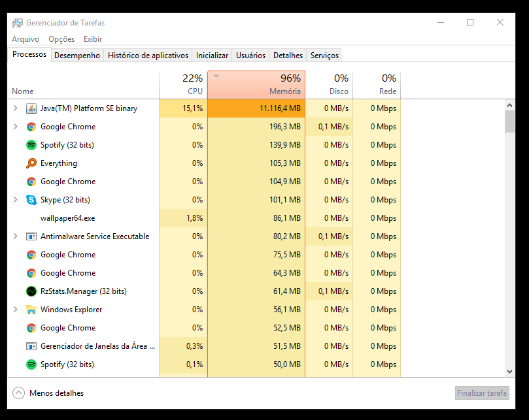Click the 0,3% CPU value
The image size is (529, 420).
pos(194,346)
